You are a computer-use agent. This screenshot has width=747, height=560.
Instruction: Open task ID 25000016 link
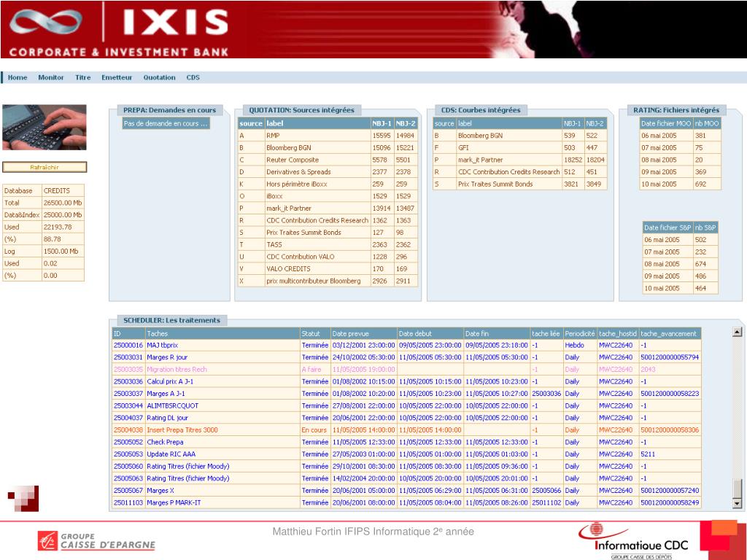128,345
